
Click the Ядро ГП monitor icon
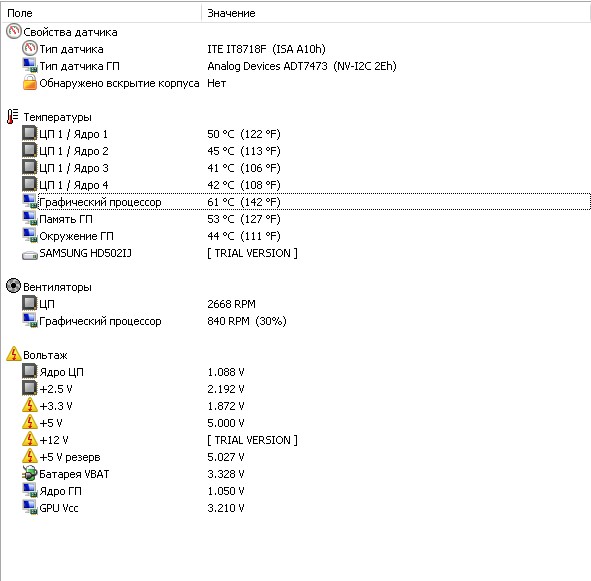pos(30,490)
